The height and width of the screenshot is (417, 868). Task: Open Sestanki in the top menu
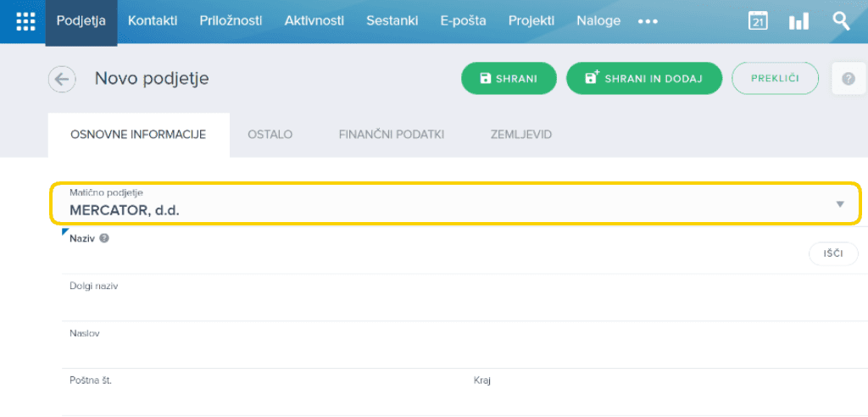(392, 21)
